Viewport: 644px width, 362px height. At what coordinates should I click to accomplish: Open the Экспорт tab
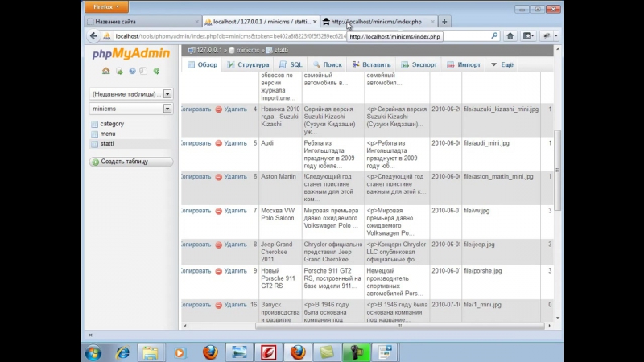coord(419,65)
